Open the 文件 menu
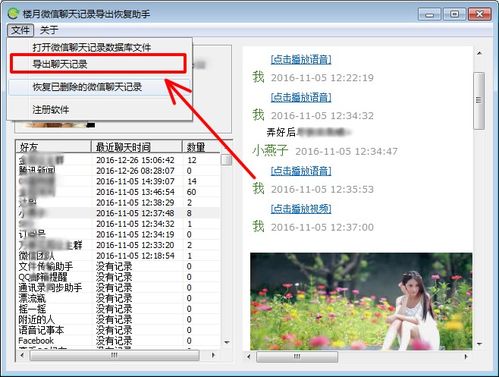 pyautogui.click(x=20, y=30)
